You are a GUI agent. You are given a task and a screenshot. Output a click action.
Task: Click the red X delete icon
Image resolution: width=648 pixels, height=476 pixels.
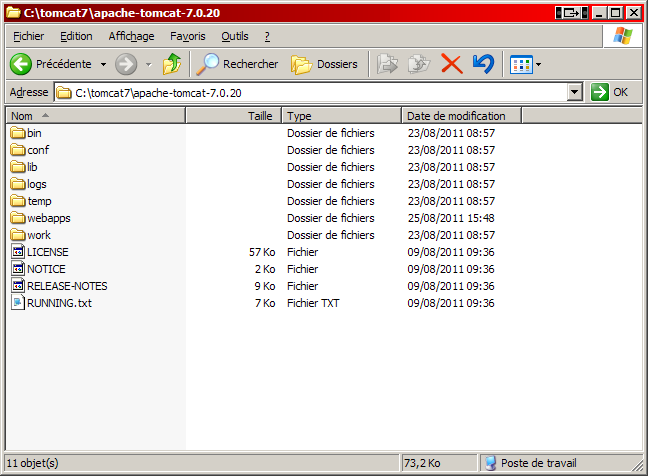tap(451, 64)
